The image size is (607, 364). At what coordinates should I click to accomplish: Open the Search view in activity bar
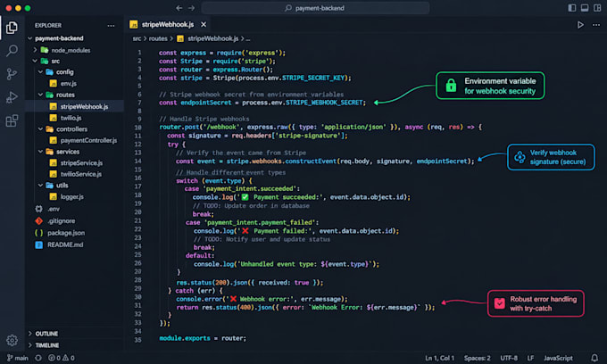click(x=12, y=51)
